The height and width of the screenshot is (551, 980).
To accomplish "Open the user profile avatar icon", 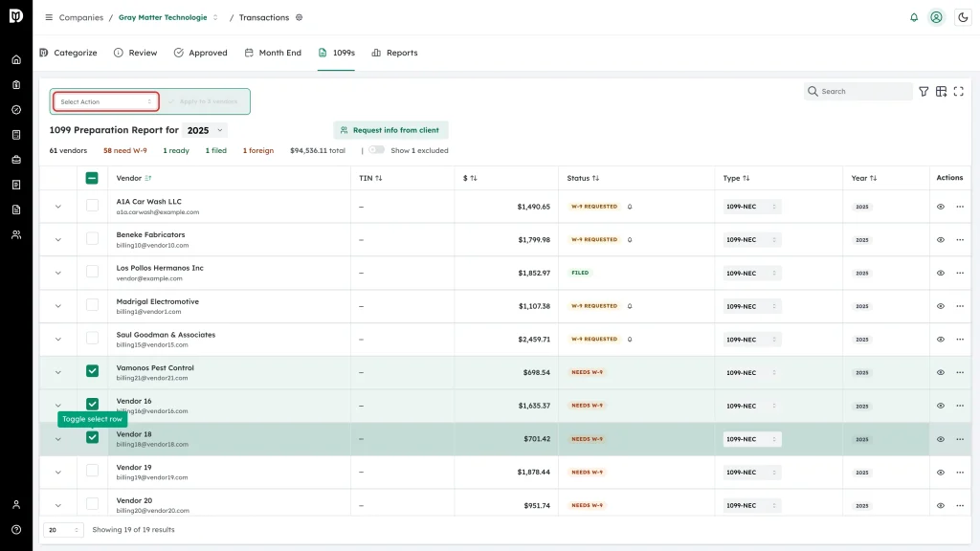I will [936, 17].
